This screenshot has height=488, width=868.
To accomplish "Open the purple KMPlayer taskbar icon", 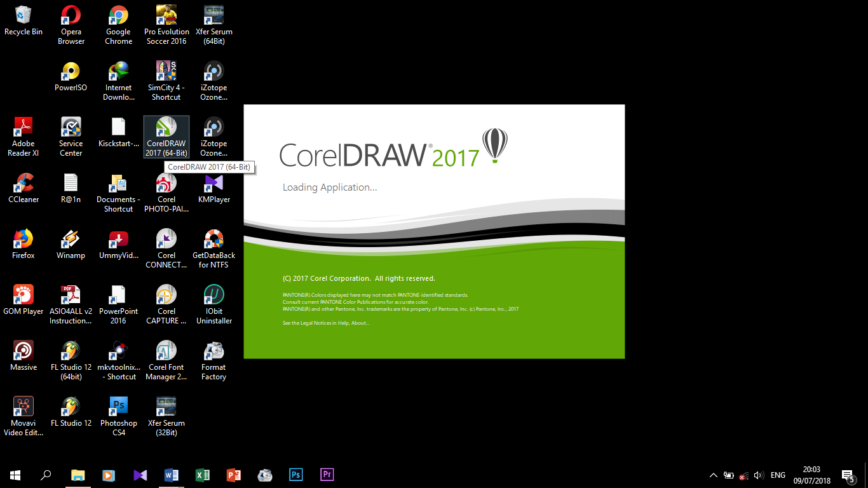I will 140,475.
